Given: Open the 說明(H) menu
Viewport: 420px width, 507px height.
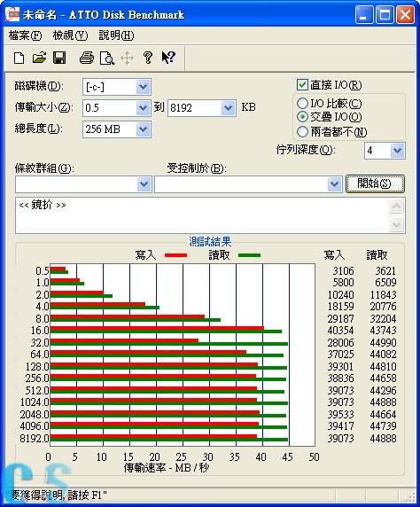Looking at the screenshot, I should [x=116, y=35].
